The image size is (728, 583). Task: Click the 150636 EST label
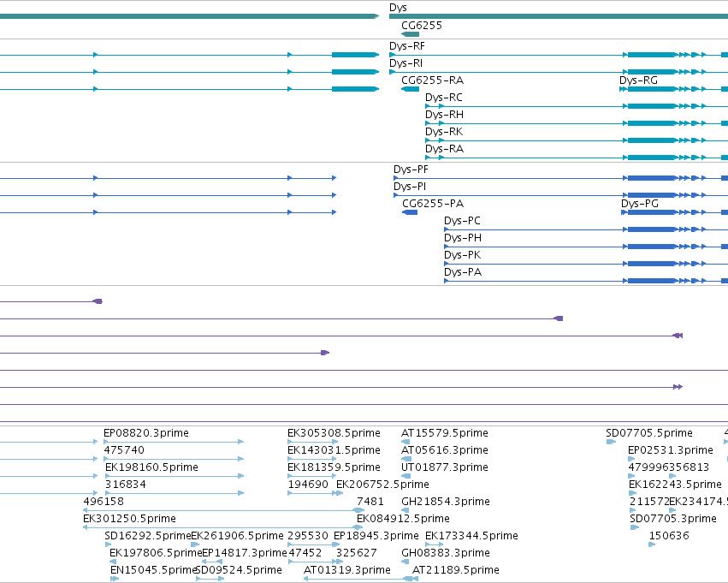[669, 537]
